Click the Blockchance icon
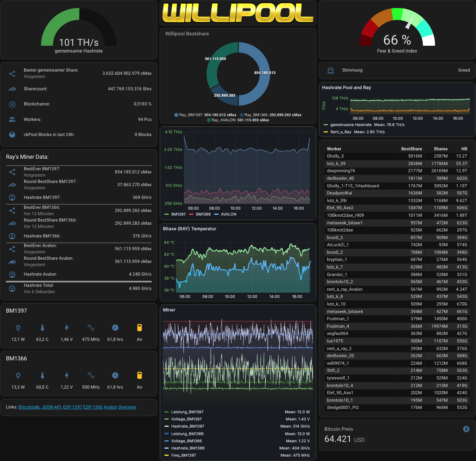 [x=12, y=104]
